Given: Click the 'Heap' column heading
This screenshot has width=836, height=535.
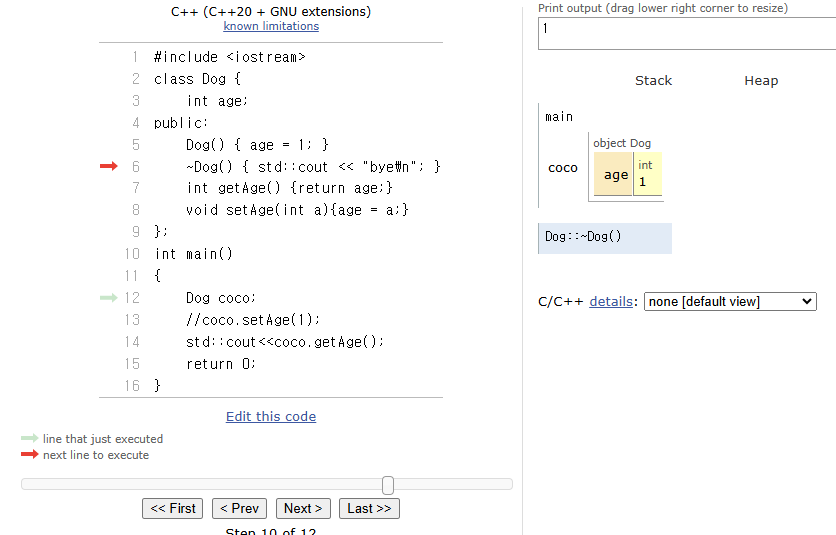Looking at the screenshot, I should pos(761,81).
